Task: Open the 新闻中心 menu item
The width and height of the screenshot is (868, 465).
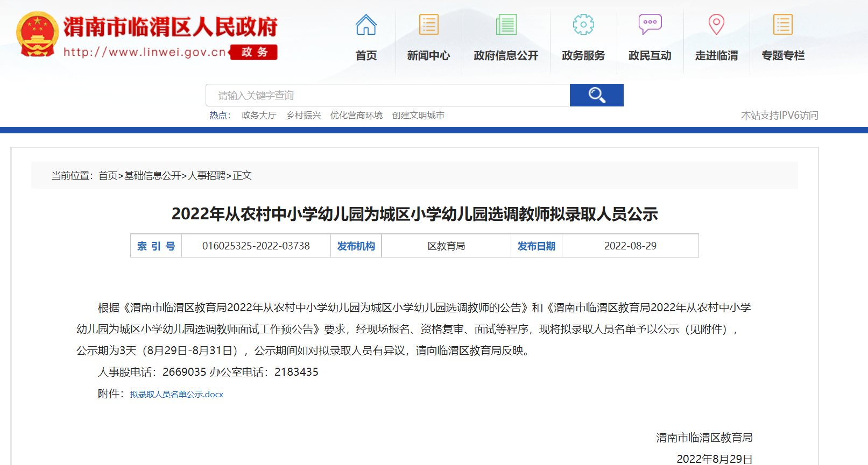Action: [x=428, y=55]
